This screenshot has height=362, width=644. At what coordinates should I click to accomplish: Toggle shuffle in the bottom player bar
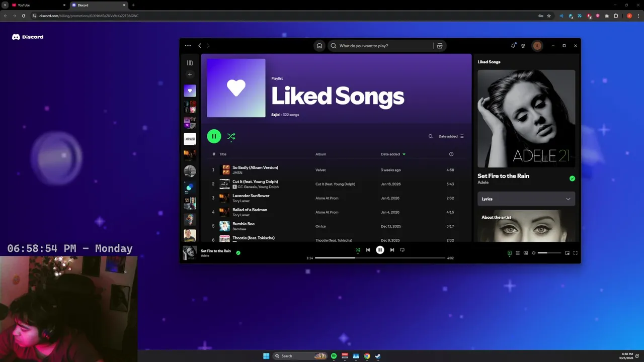pos(358,250)
